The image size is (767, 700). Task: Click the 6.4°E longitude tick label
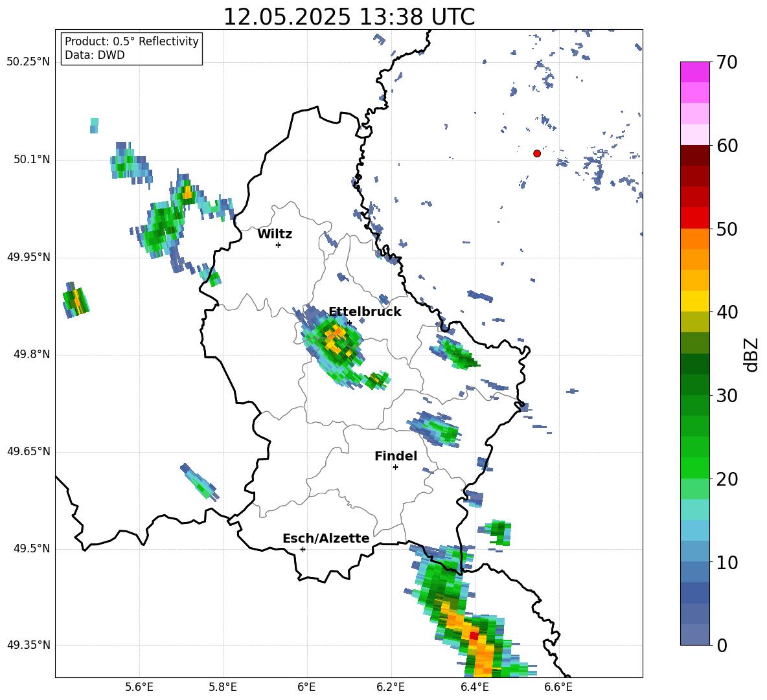coord(474,687)
